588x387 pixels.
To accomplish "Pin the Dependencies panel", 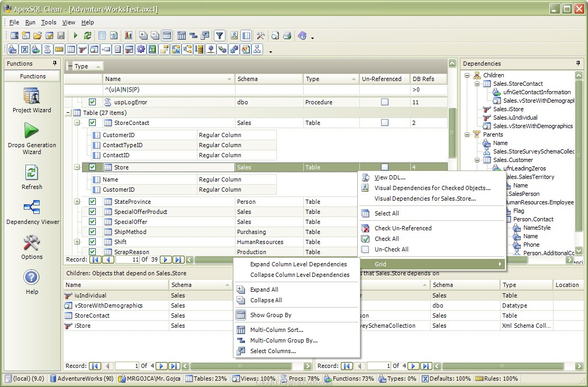I will (x=578, y=64).
